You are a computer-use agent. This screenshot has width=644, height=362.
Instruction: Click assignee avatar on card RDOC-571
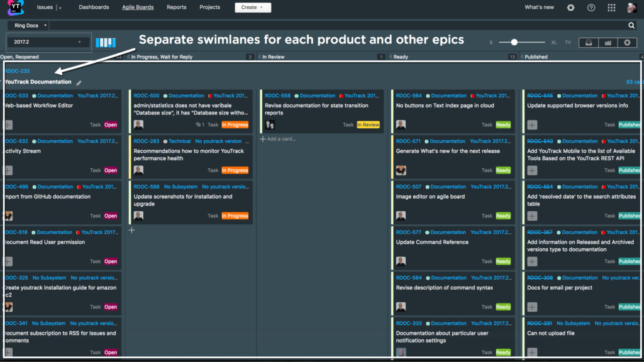coord(401,170)
